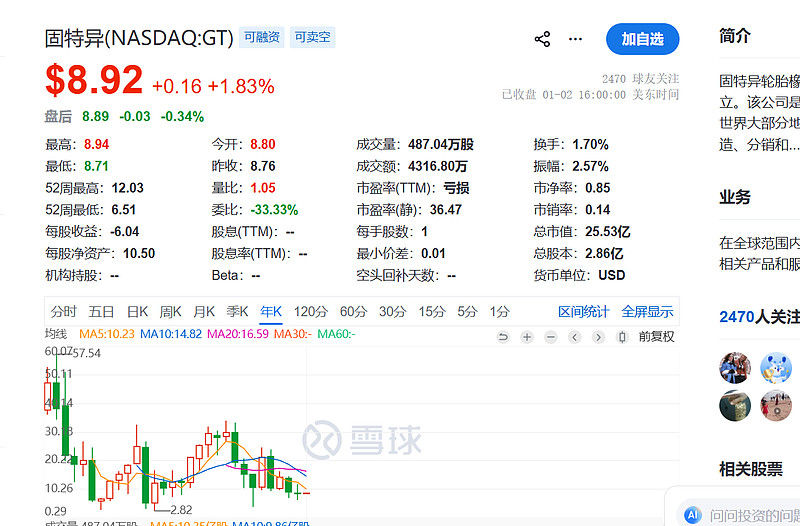Select the 年K chart tab
This screenshot has height=526, width=800.
(271, 312)
